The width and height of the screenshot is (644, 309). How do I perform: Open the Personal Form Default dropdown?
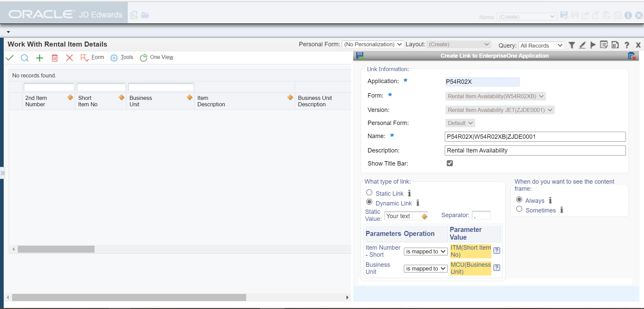click(x=460, y=123)
